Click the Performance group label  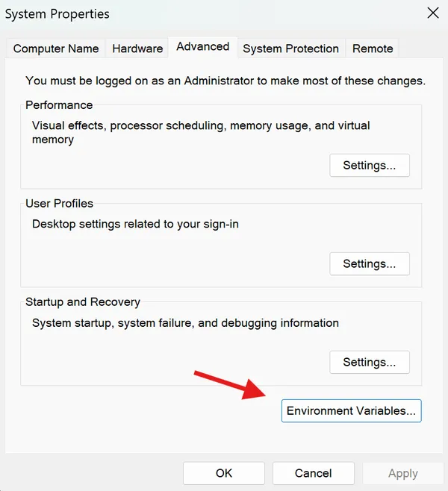pyautogui.click(x=59, y=105)
